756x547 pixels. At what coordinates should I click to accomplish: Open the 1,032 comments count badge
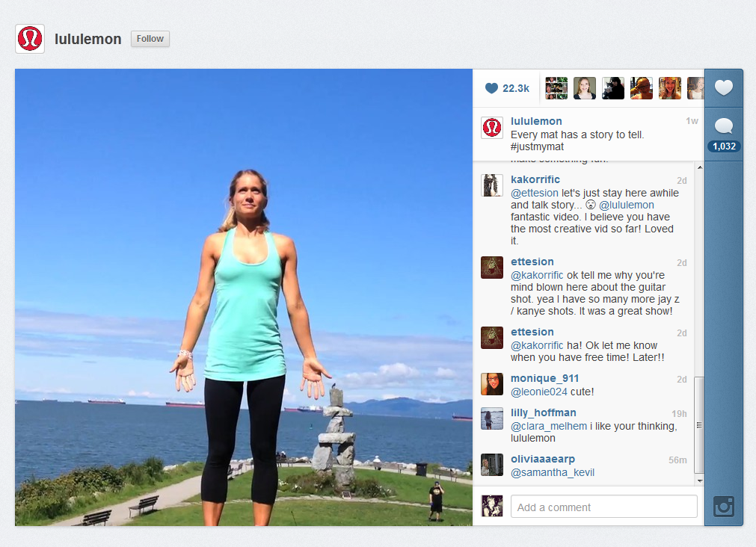[x=724, y=146]
